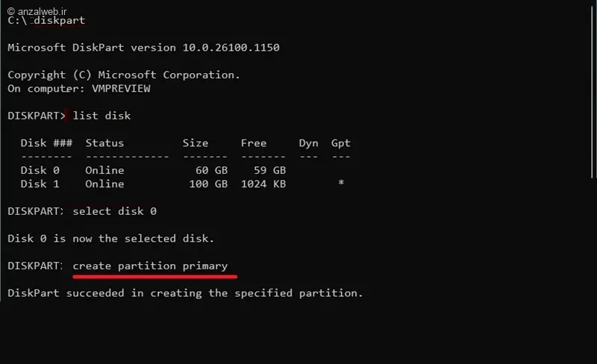Click the 'Status' column header
The width and height of the screenshot is (597, 364).
pos(104,142)
